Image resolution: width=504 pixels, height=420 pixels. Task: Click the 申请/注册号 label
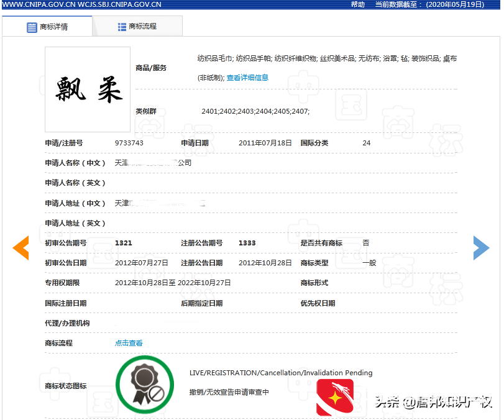click(x=64, y=143)
